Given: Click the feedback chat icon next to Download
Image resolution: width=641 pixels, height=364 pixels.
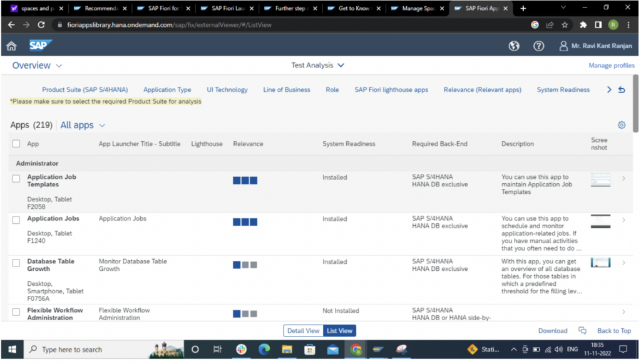Looking at the screenshot, I should 583,330.
